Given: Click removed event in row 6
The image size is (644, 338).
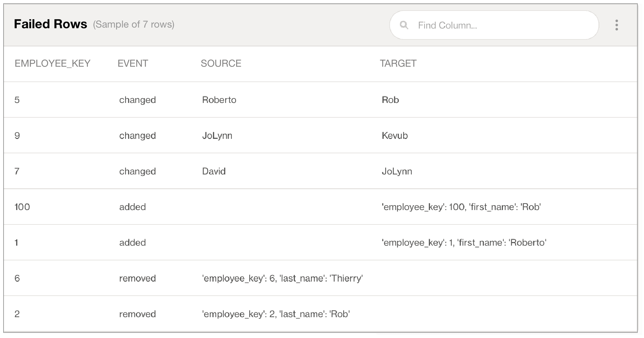Looking at the screenshot, I should [138, 278].
